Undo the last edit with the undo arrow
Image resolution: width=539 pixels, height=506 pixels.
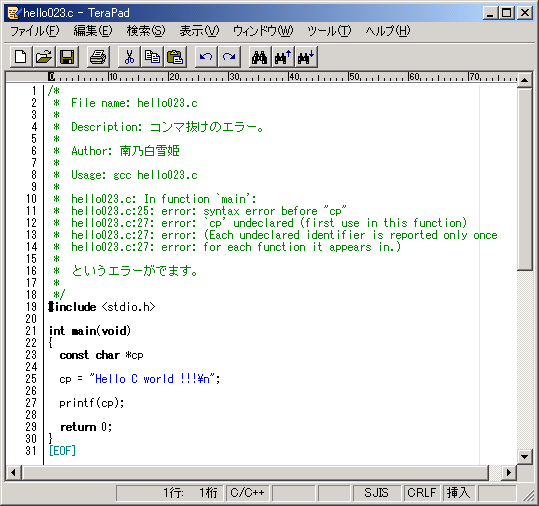pyautogui.click(x=206, y=57)
